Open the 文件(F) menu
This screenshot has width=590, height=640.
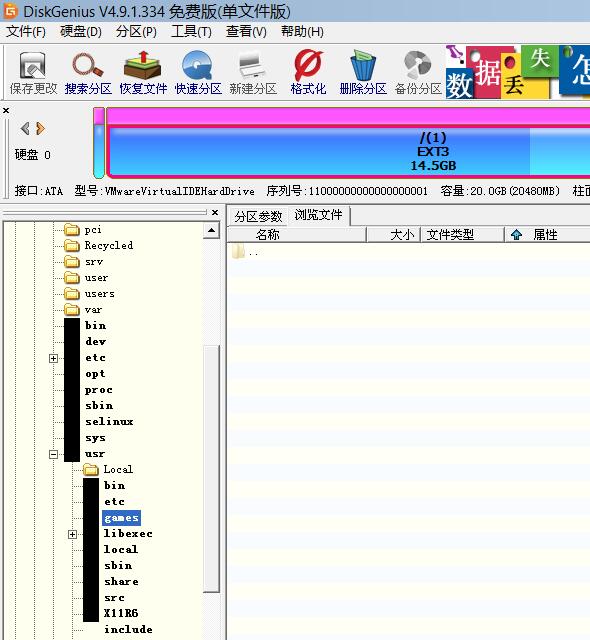coord(26,31)
